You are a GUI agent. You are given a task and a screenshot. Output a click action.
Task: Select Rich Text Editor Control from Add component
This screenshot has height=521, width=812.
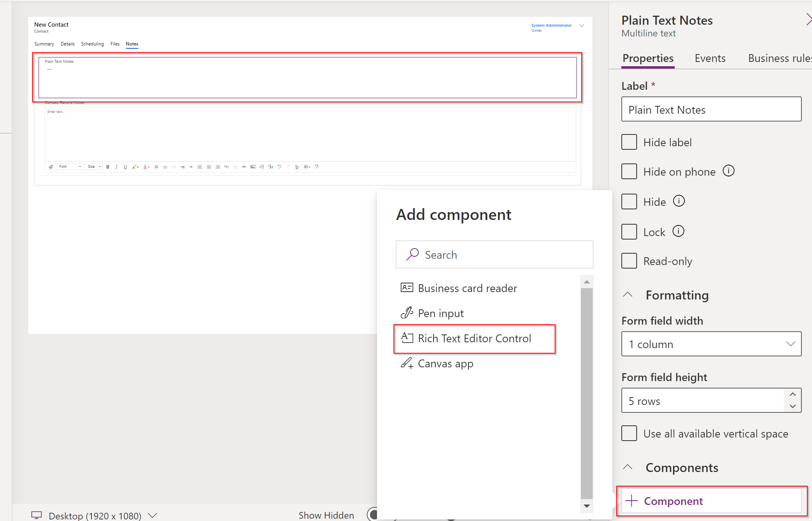tap(474, 338)
